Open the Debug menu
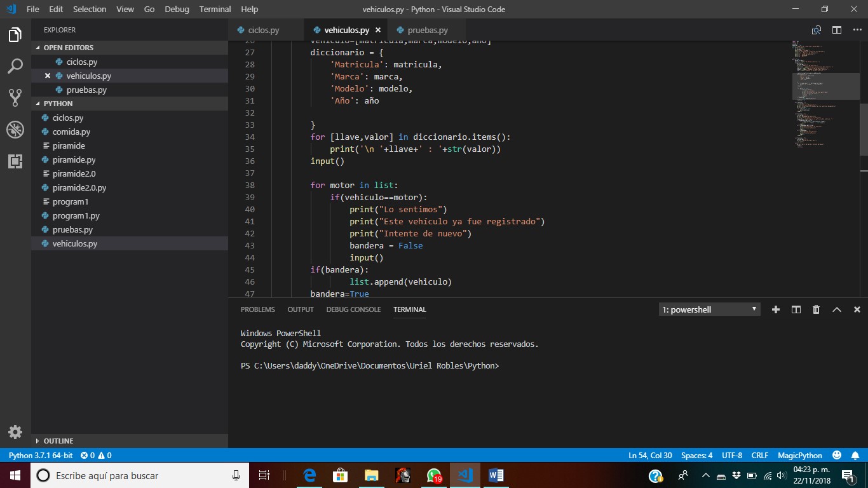868x488 pixels. point(177,9)
